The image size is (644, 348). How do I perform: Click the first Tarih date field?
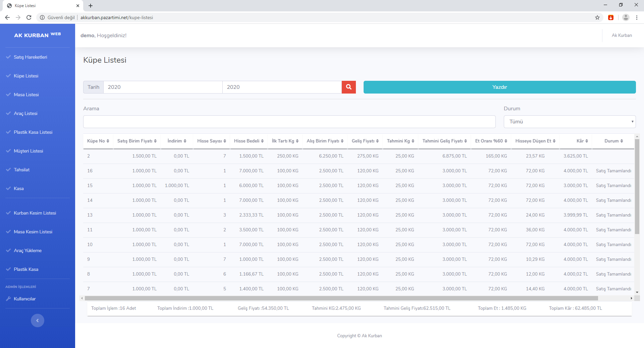coord(163,87)
